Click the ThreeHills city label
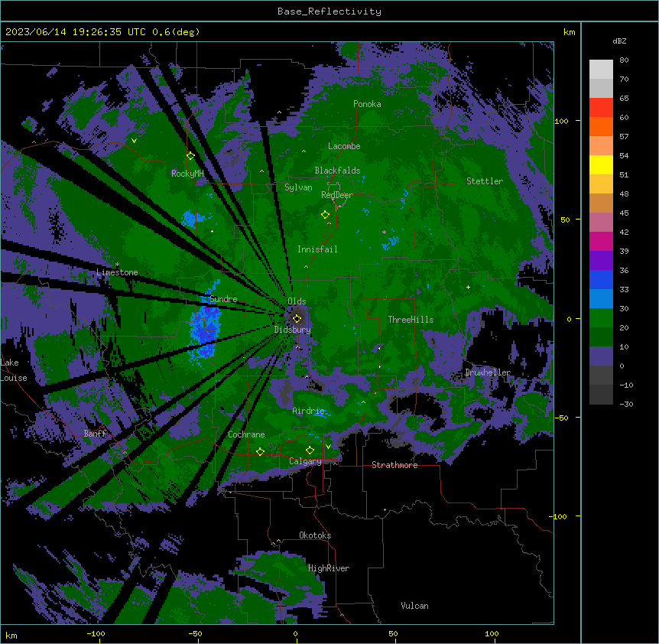This screenshot has height=644, width=659. [x=411, y=320]
